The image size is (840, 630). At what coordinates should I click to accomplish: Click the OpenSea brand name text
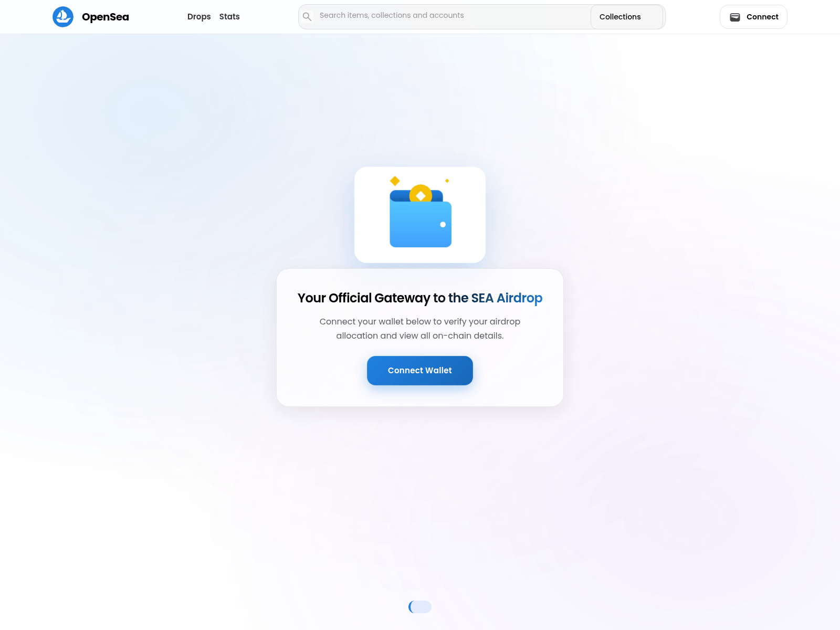(106, 17)
